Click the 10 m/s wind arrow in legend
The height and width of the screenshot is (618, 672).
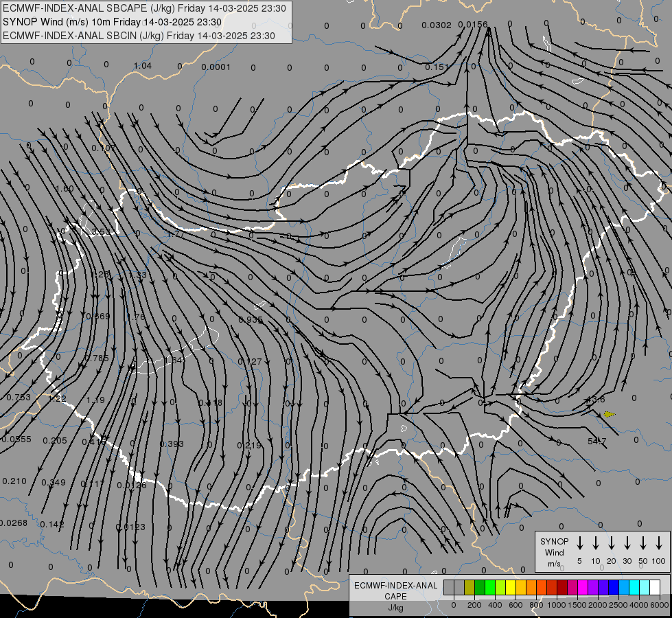[x=595, y=543]
